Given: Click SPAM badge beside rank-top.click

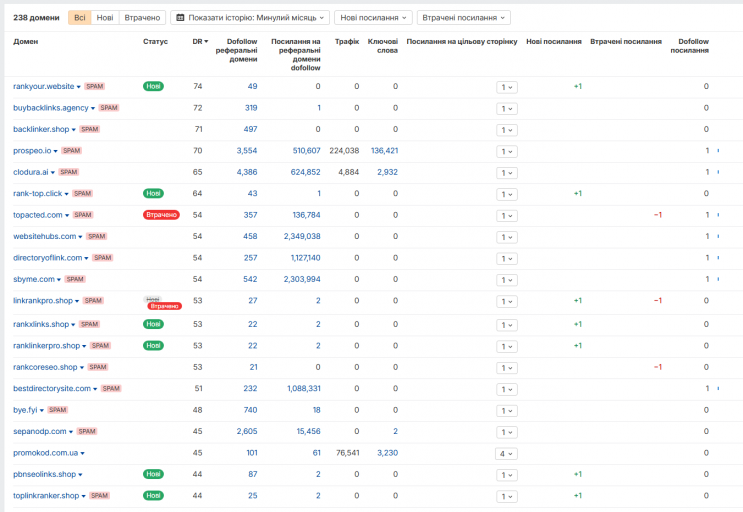Looking at the screenshot, I should point(82,193).
